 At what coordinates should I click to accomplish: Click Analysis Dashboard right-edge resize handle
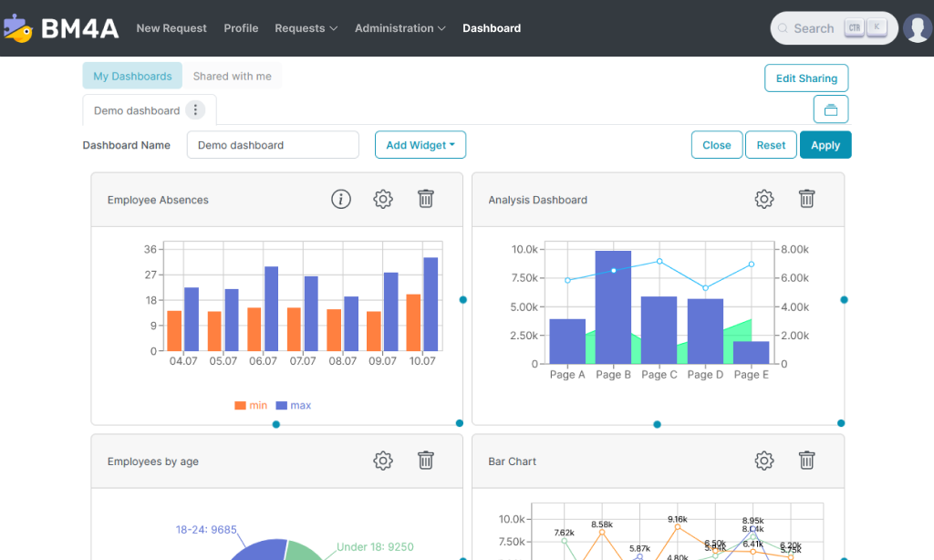pyautogui.click(x=844, y=300)
